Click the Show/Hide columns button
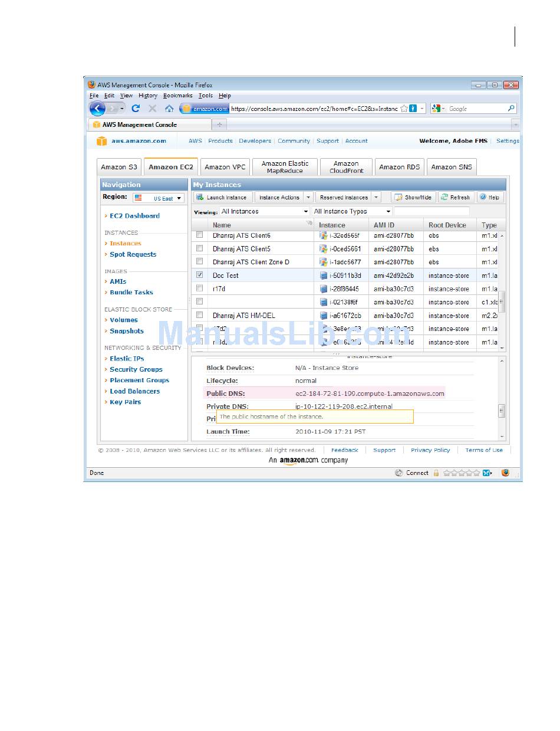Screen dimensions: 560x731 413,198
